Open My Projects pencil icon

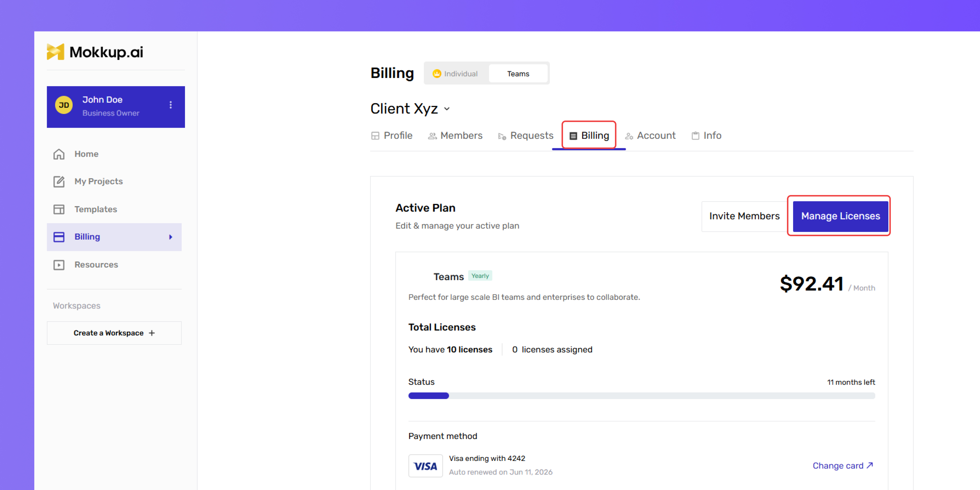(59, 182)
